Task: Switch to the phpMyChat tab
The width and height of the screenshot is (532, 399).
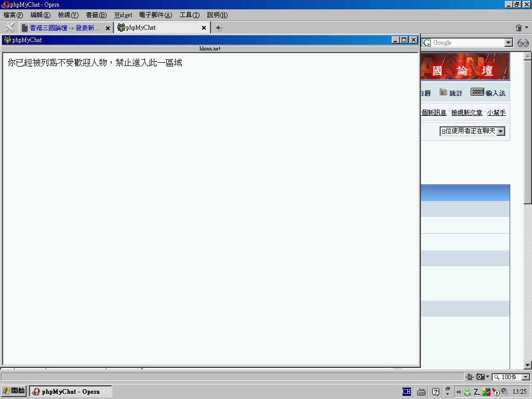Action: 162,28
